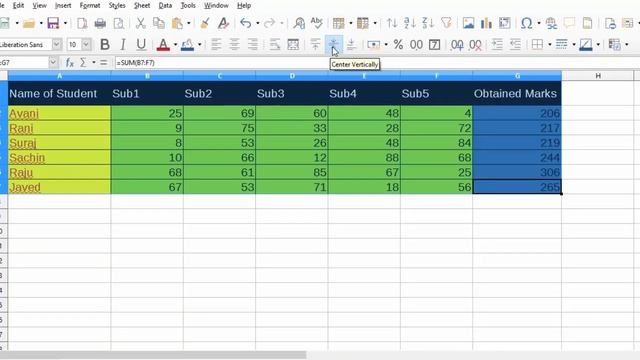Expand the font size dropdown
Viewport: 640px width, 360px height.
(86, 44)
